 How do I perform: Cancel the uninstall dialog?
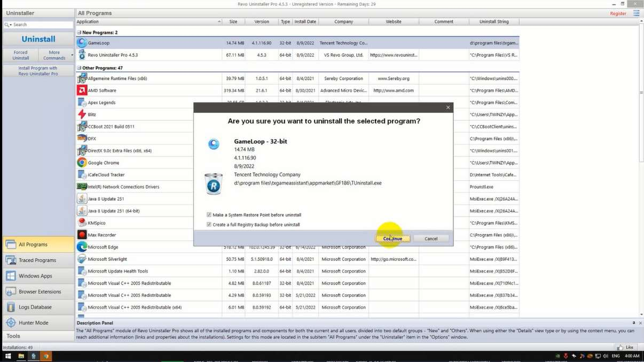tap(431, 238)
